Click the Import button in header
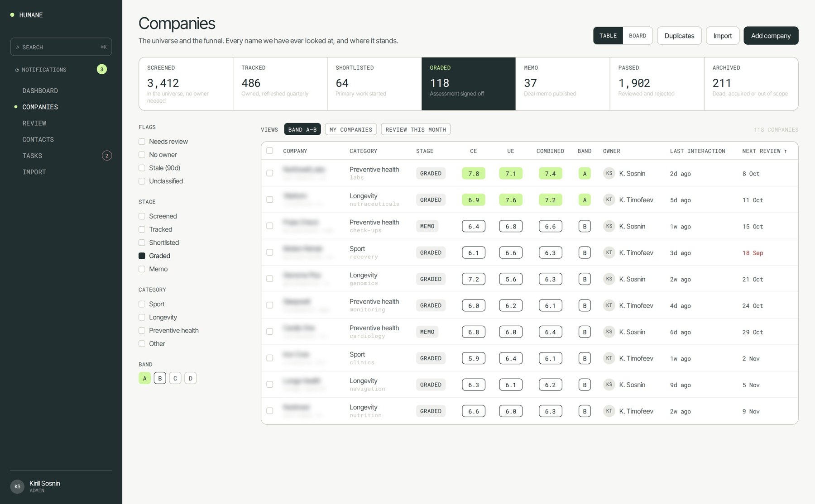 (x=723, y=36)
